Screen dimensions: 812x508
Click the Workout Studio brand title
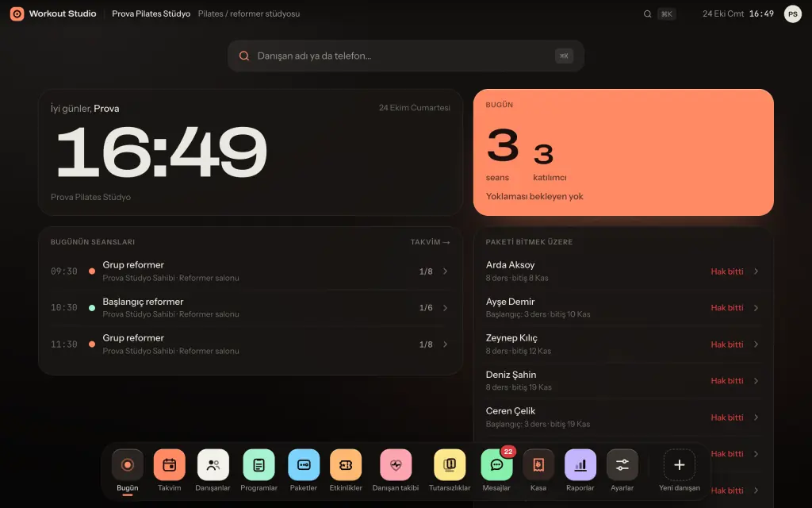tap(63, 14)
